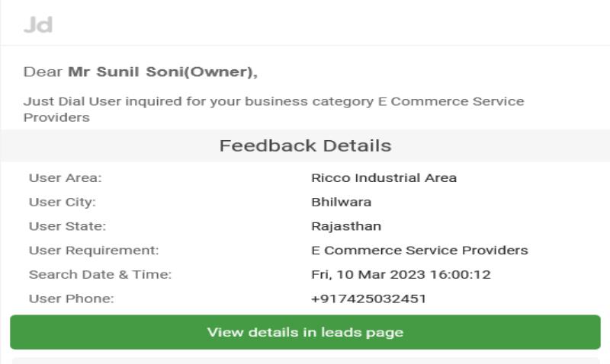Screen dimensions: 610x364
Task: Click the Just Dial User inquired sentence
Action: [274, 109]
